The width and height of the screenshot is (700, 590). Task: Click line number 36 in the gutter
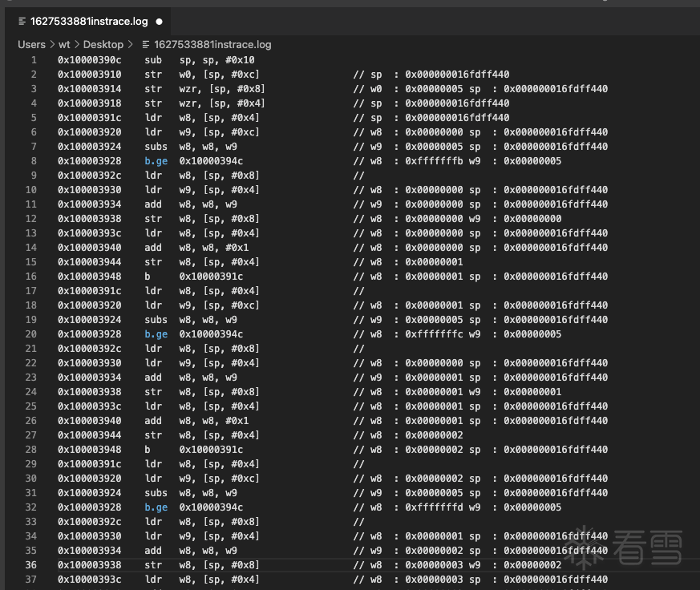coord(30,564)
